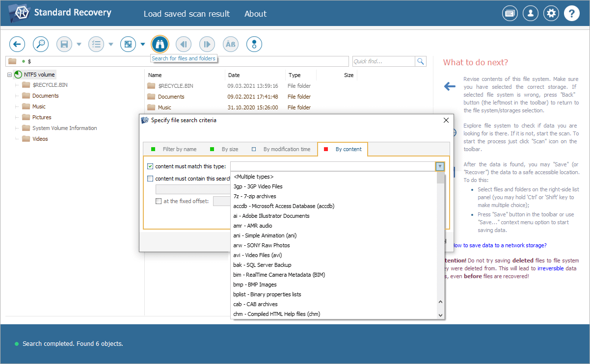Open 'Load saved scan result'
590x364 pixels.
coord(187,14)
